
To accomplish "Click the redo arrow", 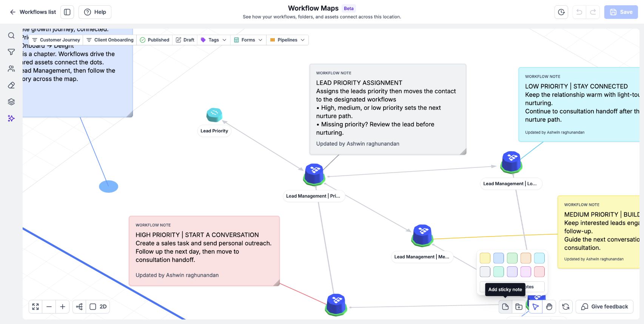I will tap(593, 12).
